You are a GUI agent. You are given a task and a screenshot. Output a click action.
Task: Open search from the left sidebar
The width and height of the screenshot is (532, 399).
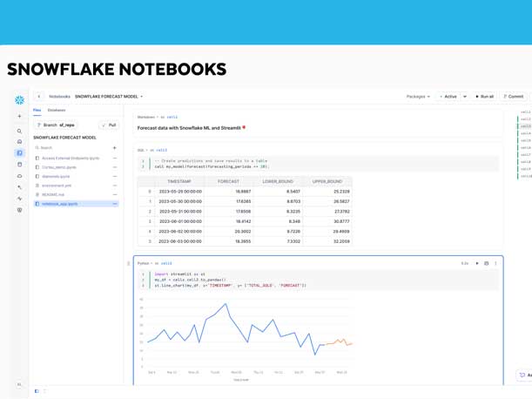[19, 132]
